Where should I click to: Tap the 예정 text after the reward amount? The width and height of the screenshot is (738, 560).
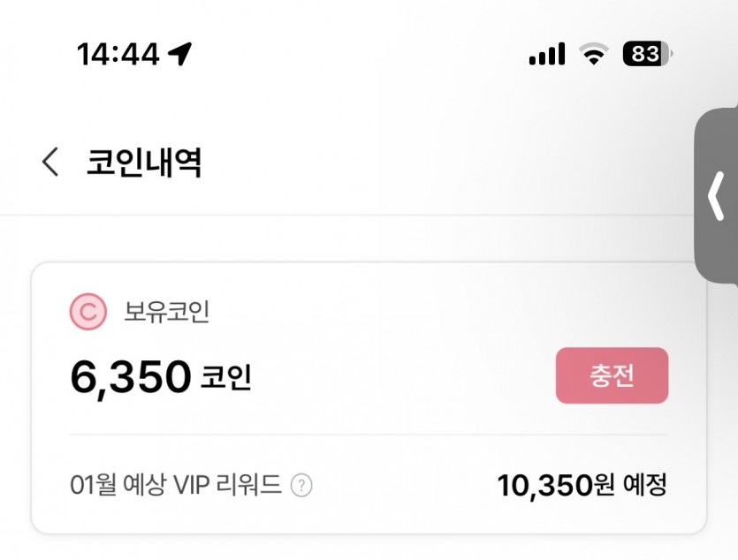coord(644,485)
